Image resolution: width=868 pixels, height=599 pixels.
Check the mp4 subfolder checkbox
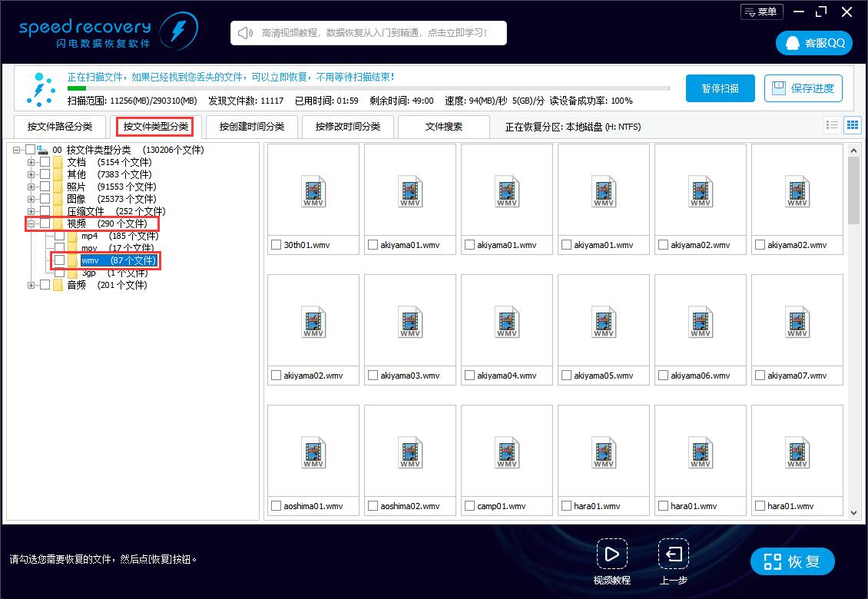point(59,236)
